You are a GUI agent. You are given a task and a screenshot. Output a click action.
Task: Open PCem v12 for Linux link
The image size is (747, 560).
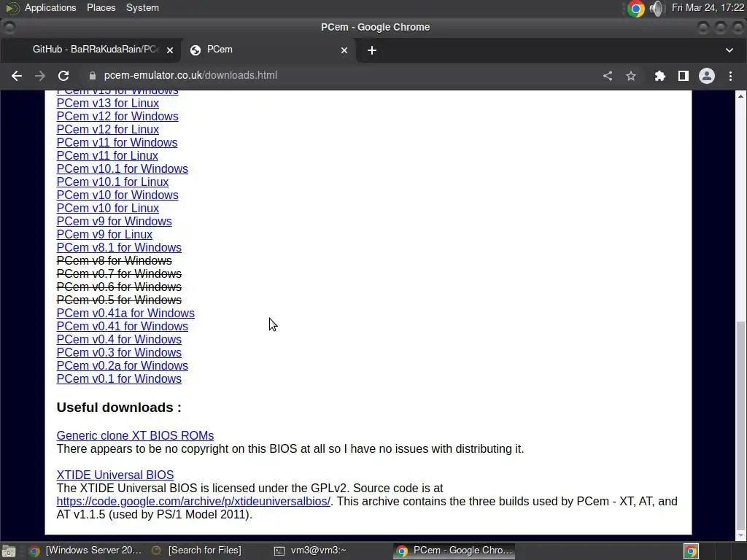[x=108, y=130]
